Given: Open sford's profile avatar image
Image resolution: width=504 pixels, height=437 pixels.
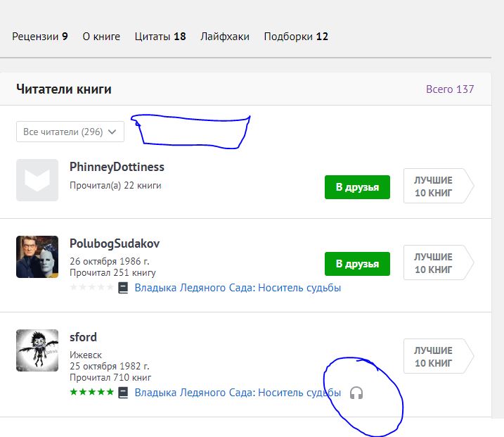Looking at the screenshot, I should click(x=37, y=350).
